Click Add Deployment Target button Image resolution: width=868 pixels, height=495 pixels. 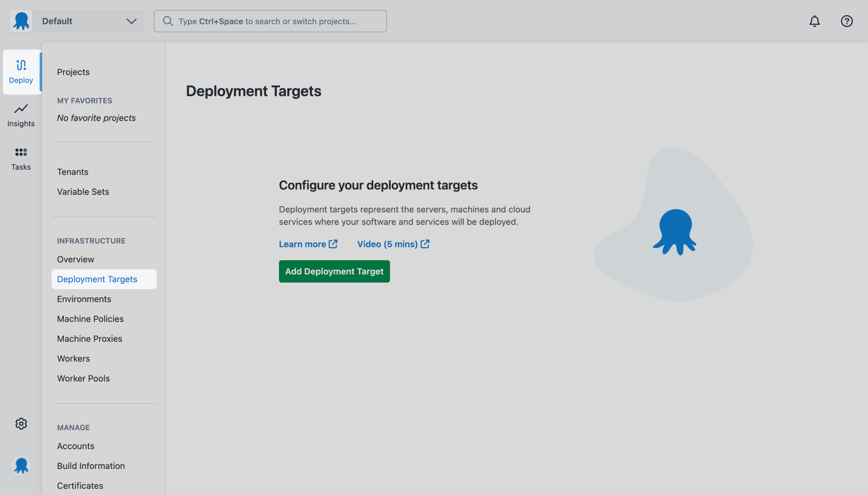click(x=334, y=271)
